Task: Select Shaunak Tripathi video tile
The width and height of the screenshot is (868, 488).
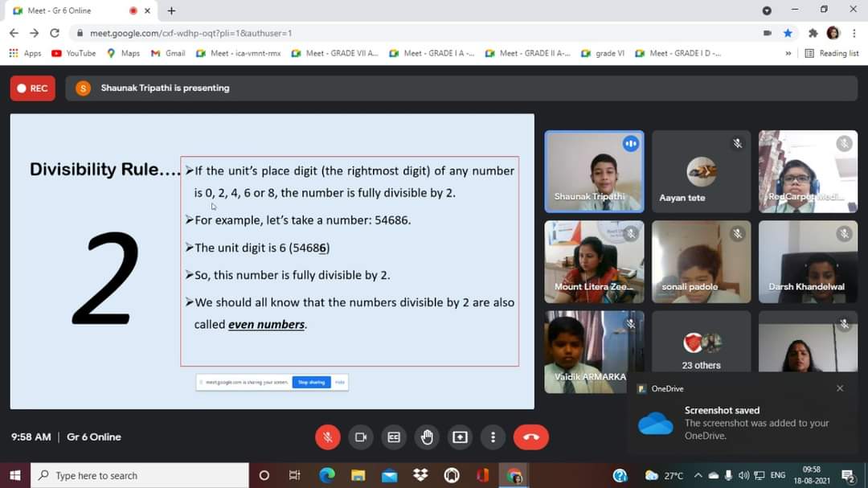Action: pyautogui.click(x=594, y=172)
